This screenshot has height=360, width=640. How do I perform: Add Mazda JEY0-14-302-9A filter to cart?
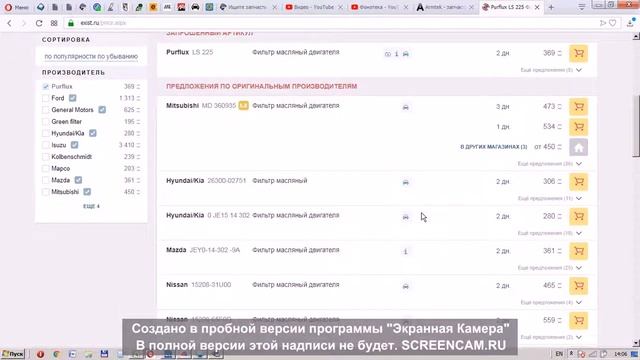point(578,251)
